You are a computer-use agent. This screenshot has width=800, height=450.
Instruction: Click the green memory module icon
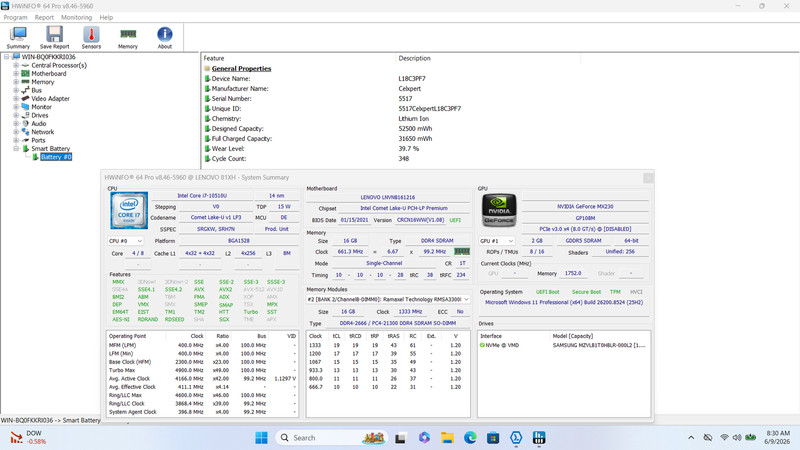point(462,252)
